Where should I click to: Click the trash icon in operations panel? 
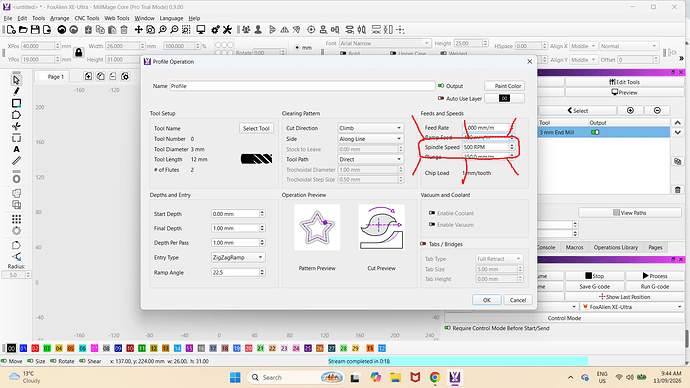tap(678, 190)
